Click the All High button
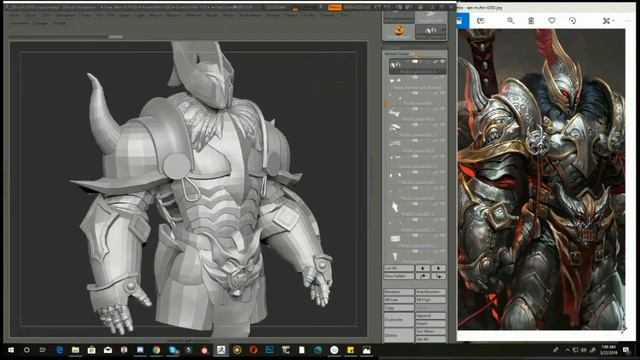Image resolution: width=640 pixels, height=360 pixels. pyautogui.click(x=431, y=300)
